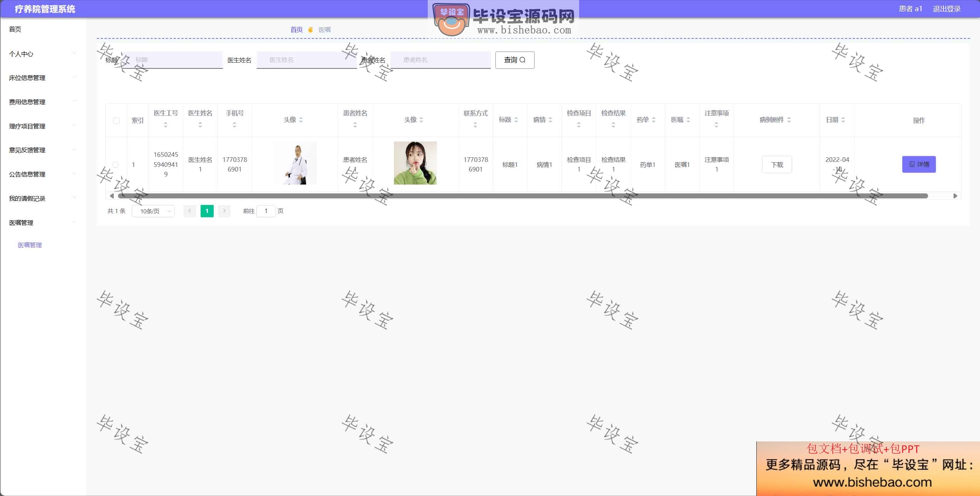Viewport: 980px width, 496px height.
Task: Expand 意见反馈管理 sidebar menu
Action: click(x=43, y=150)
